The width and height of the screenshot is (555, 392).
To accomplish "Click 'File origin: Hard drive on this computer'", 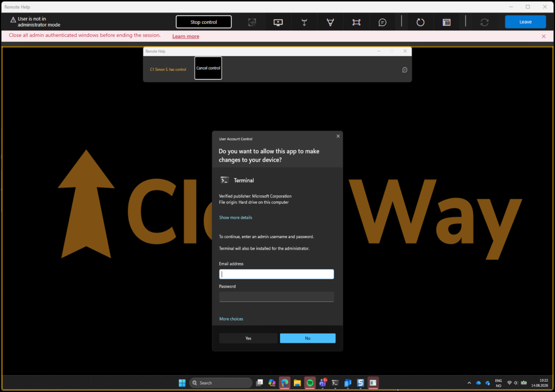I will point(254,202).
